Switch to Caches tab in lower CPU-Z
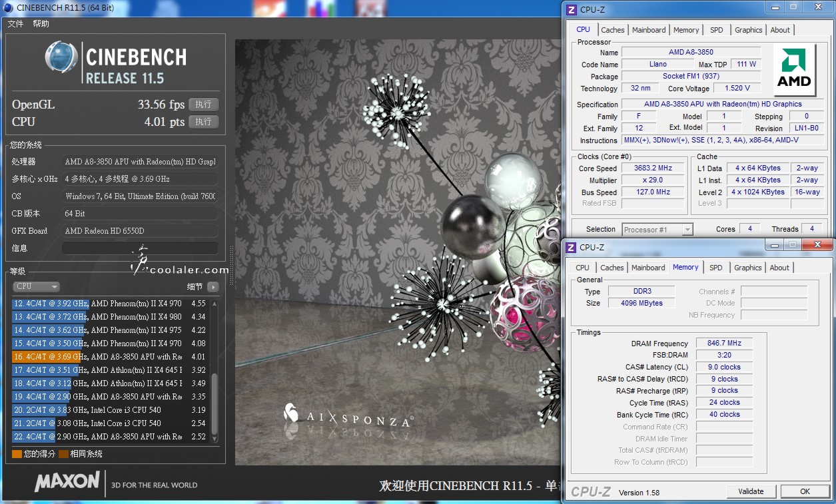 click(612, 268)
